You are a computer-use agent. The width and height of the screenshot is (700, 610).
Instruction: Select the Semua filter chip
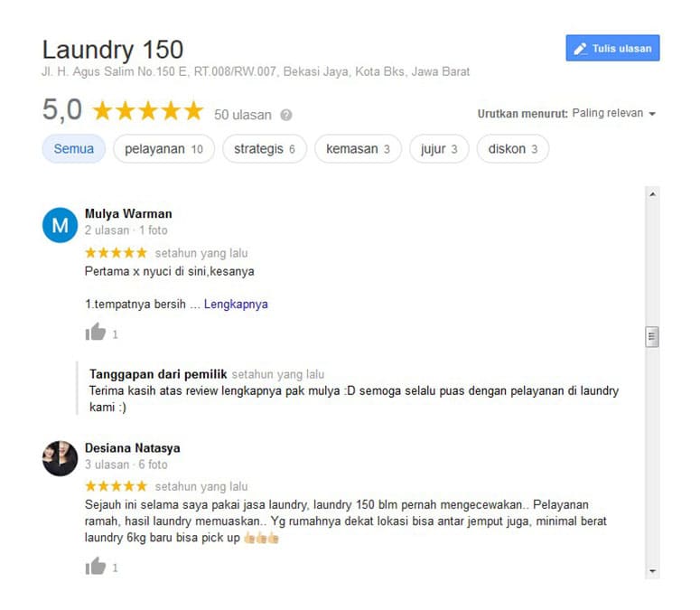tap(74, 149)
